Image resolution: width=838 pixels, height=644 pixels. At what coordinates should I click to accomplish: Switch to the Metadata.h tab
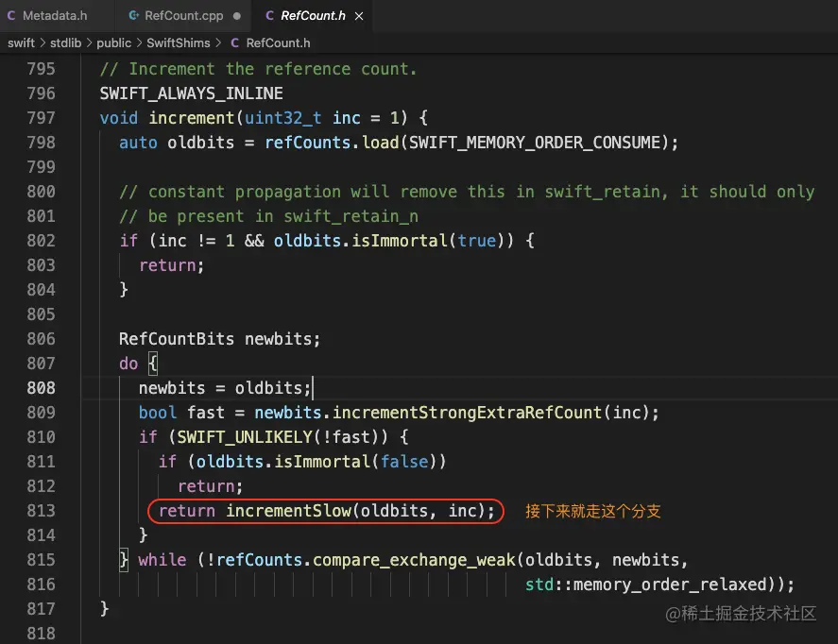tap(55, 15)
